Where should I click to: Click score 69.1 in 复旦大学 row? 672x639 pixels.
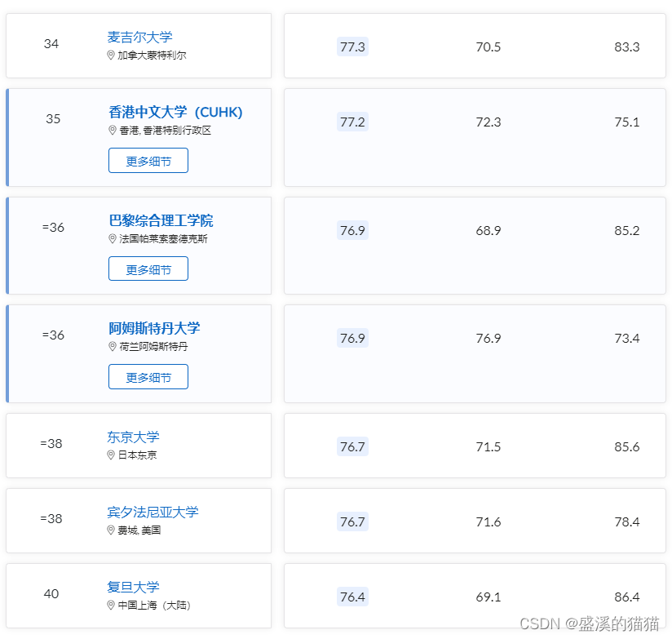(489, 597)
